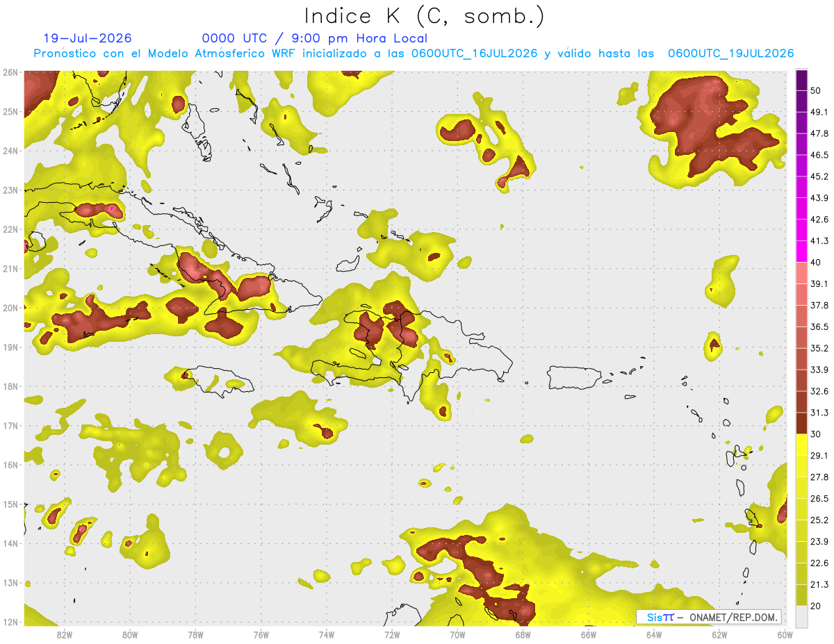This screenshot has width=834, height=644.
Task: Click the '23N' latitude label
Action: tap(10, 190)
